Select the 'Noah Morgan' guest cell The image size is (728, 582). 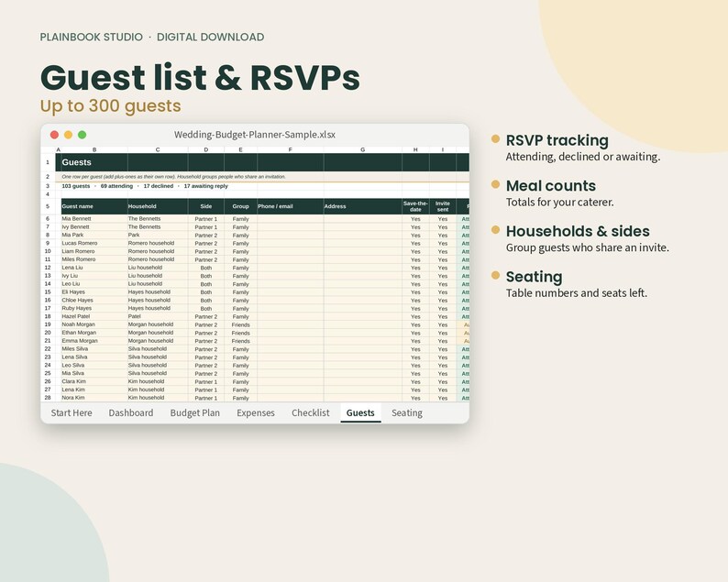pos(94,324)
